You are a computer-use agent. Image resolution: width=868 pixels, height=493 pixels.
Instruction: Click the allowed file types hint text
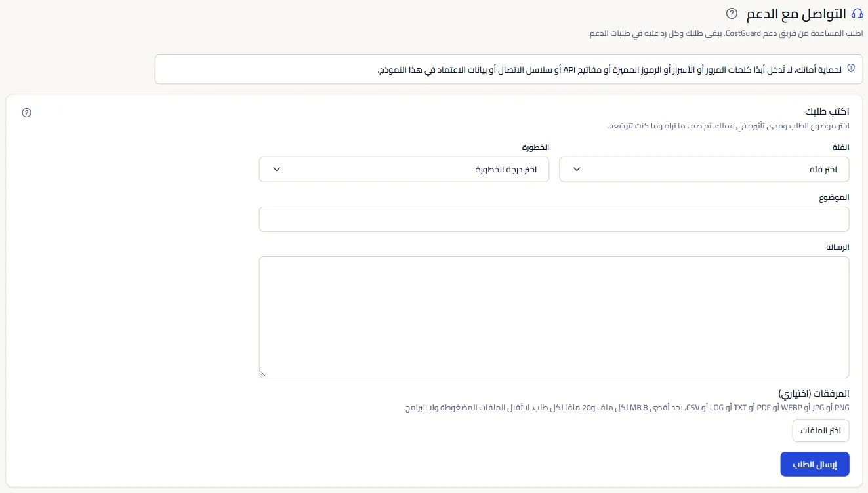[x=627, y=408]
